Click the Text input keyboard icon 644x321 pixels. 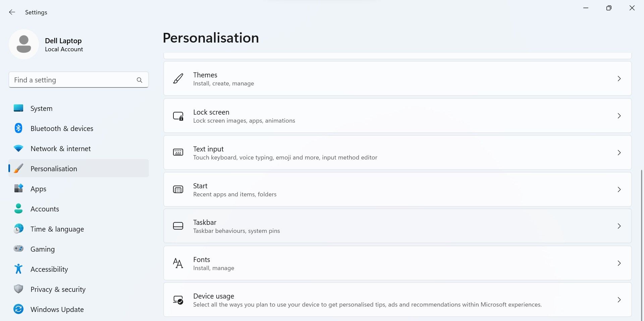[x=178, y=152]
